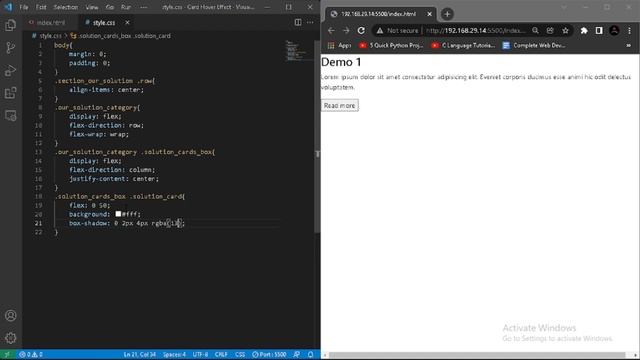This screenshot has height=360, width=640.
Task: Open Chrome extensions puzzle icon
Action: tap(584, 31)
